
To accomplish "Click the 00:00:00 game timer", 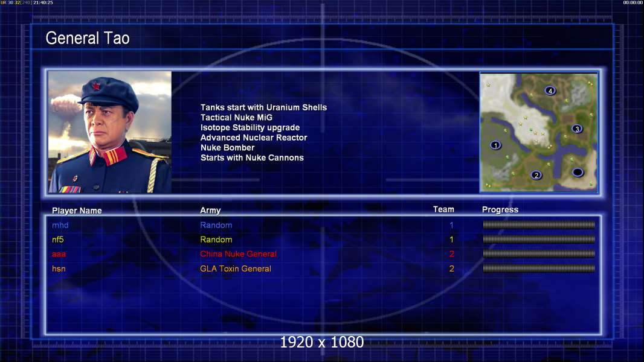I will tap(633, 2).
